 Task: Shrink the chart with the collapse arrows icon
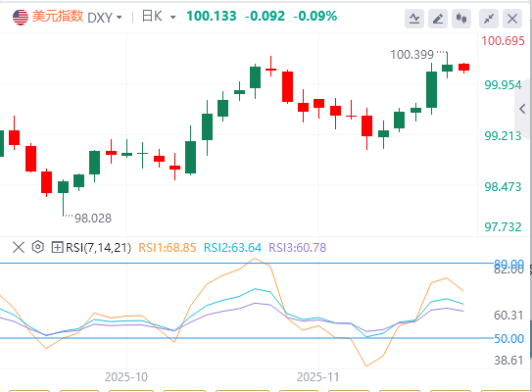(489, 19)
